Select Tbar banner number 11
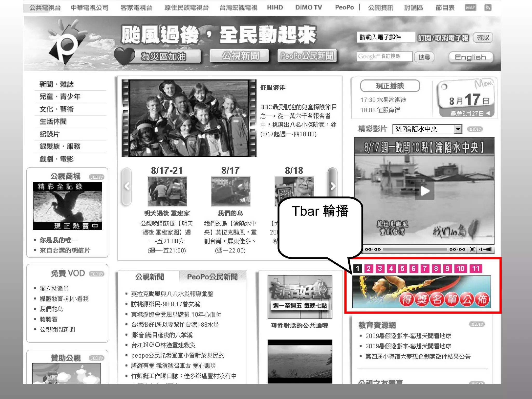Image resolution: width=532 pixels, height=399 pixels. (x=476, y=269)
